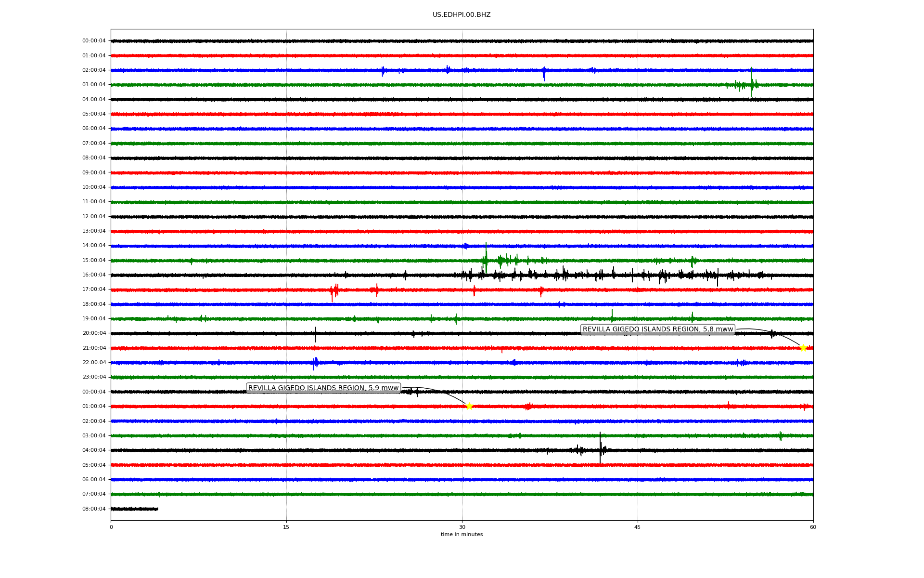Viewport: 924px width, 578px height.
Task: Click the 20:00:04 row label
Action: (94, 333)
